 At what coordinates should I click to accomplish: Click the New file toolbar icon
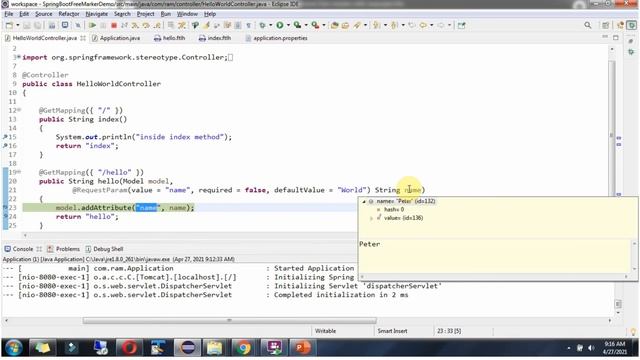coord(9,25)
